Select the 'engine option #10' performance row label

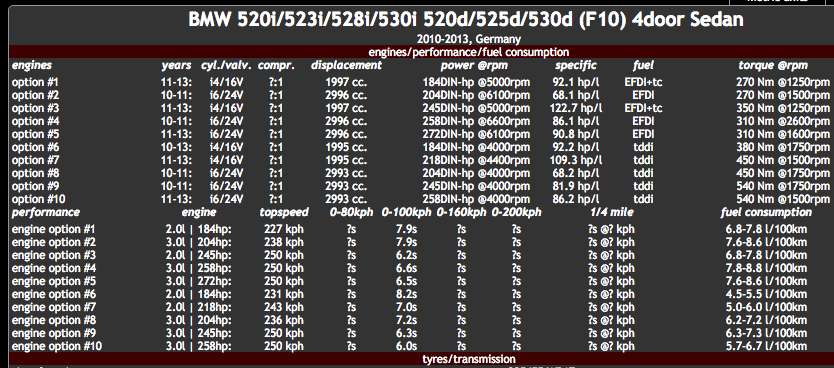[56, 346]
